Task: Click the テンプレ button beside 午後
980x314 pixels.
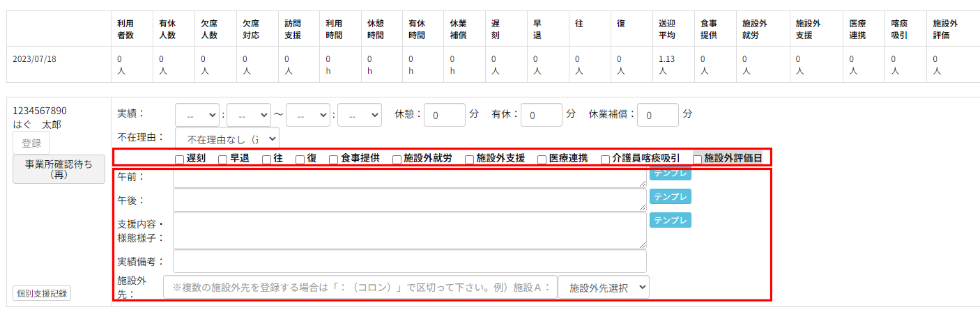Action: click(670, 197)
